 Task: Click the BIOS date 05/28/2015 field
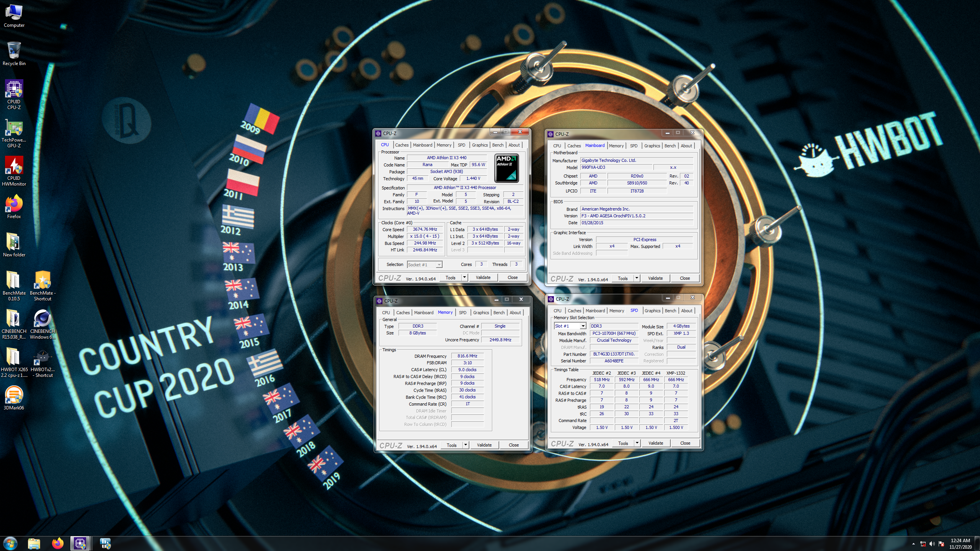(637, 223)
